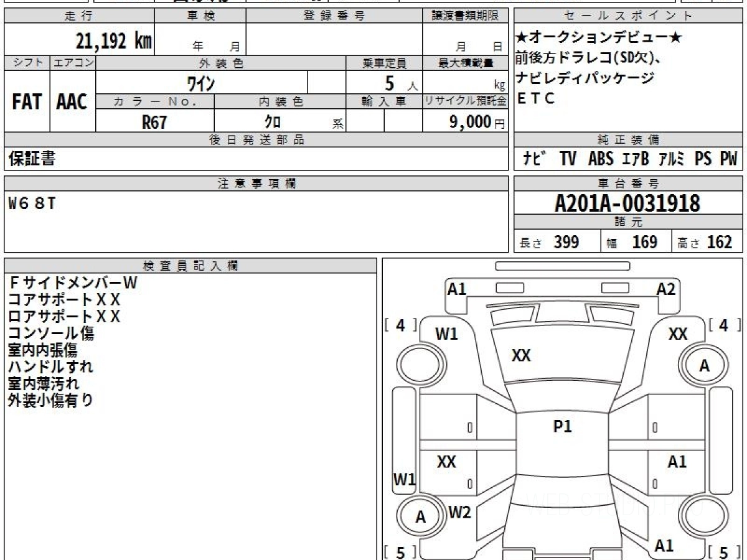The image size is (747, 560).
Task: Click the コンソール傷 note
Action: [x=51, y=334]
